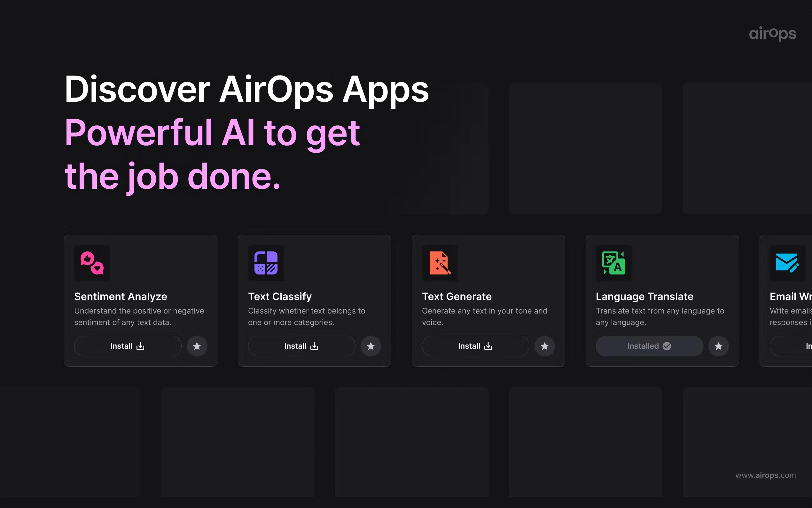Screen dimensions: 812x508
Task: Click the Sentiment Analyze chat bubbles icon
Action: click(92, 263)
